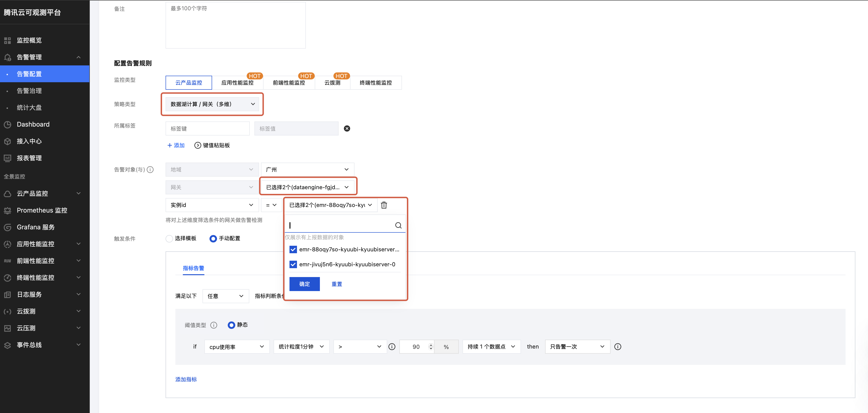Click the 前端性能监控 RUM icon

7,261
